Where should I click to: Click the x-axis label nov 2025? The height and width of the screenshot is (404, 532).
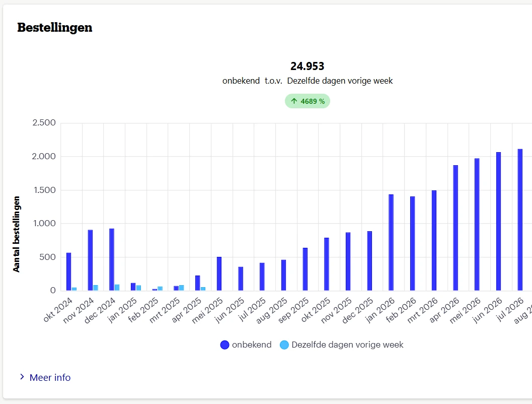[336, 310]
